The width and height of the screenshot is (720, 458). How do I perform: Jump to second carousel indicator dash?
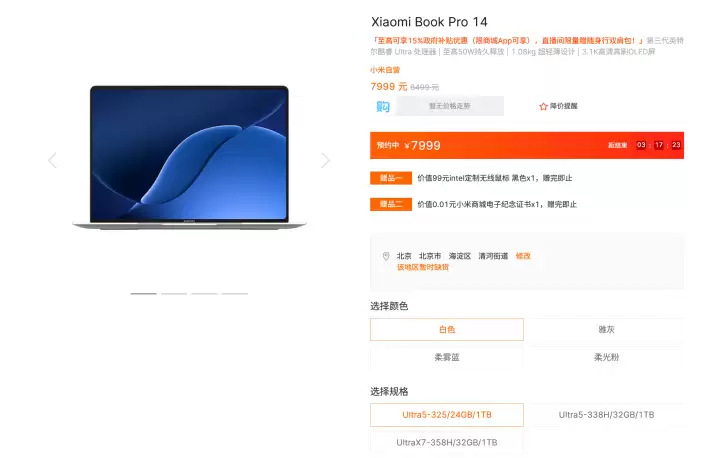pyautogui.click(x=174, y=294)
